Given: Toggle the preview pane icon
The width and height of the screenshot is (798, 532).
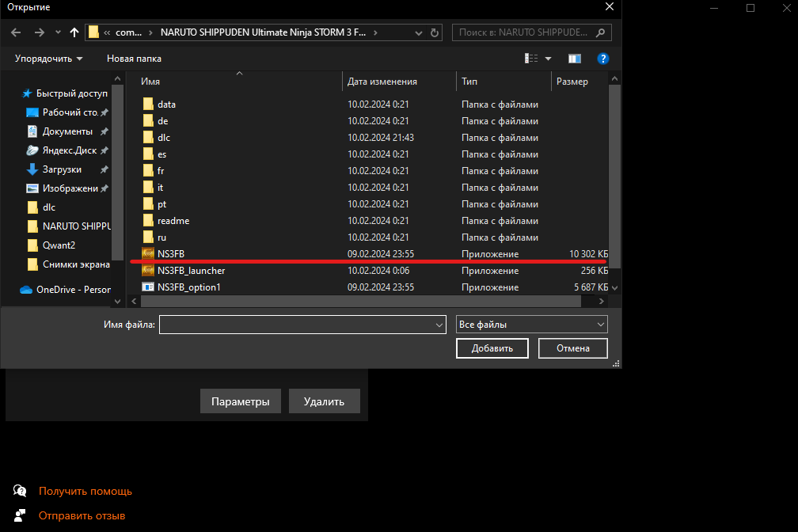Looking at the screenshot, I should pos(575,59).
